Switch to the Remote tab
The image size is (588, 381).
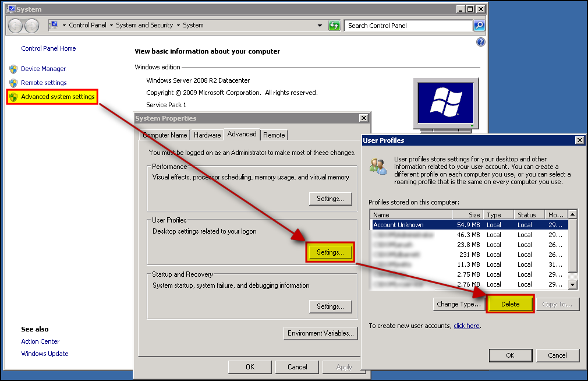point(274,135)
